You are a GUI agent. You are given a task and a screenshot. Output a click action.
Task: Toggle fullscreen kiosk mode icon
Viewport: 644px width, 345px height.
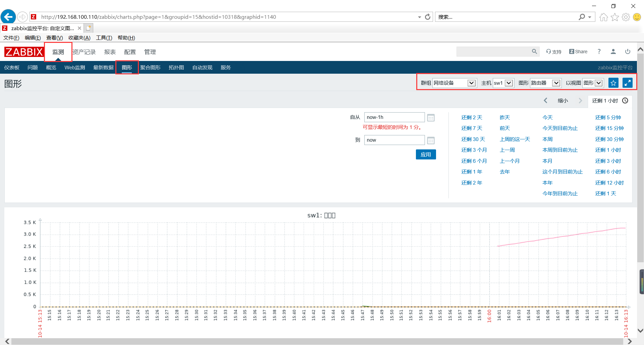click(x=627, y=83)
